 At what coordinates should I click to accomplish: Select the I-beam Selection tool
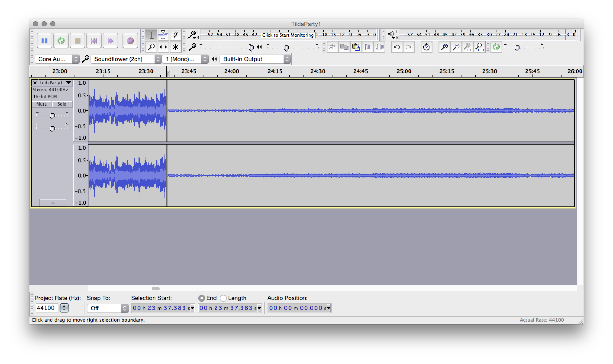click(x=152, y=35)
